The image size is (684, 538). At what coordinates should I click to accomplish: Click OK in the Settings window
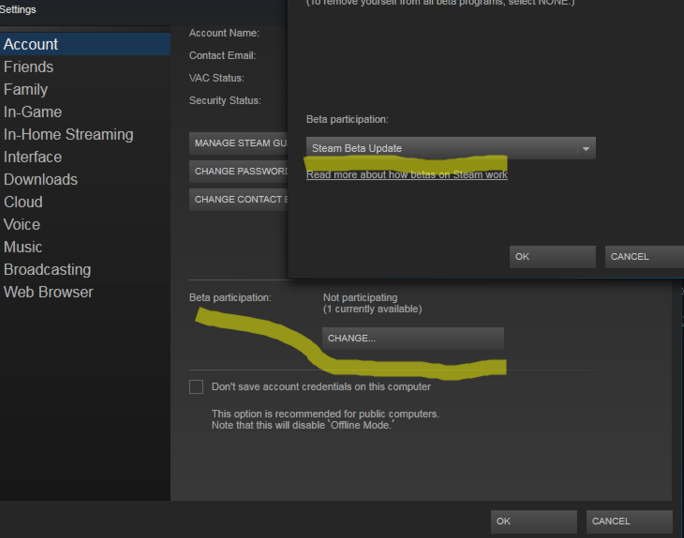click(x=534, y=521)
